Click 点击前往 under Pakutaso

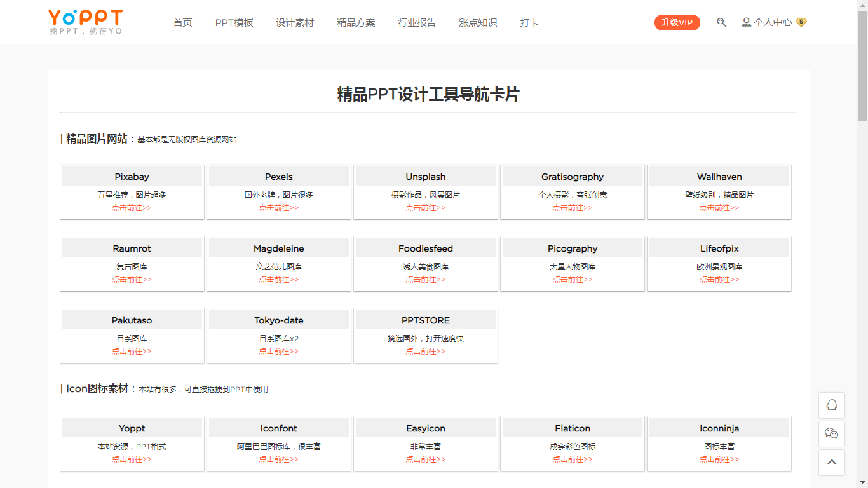pyautogui.click(x=132, y=351)
